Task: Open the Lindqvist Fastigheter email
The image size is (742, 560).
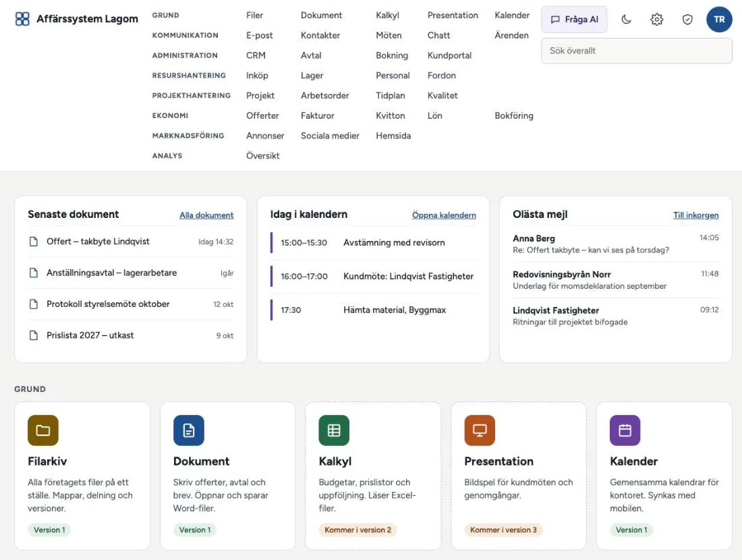Action: click(x=616, y=316)
